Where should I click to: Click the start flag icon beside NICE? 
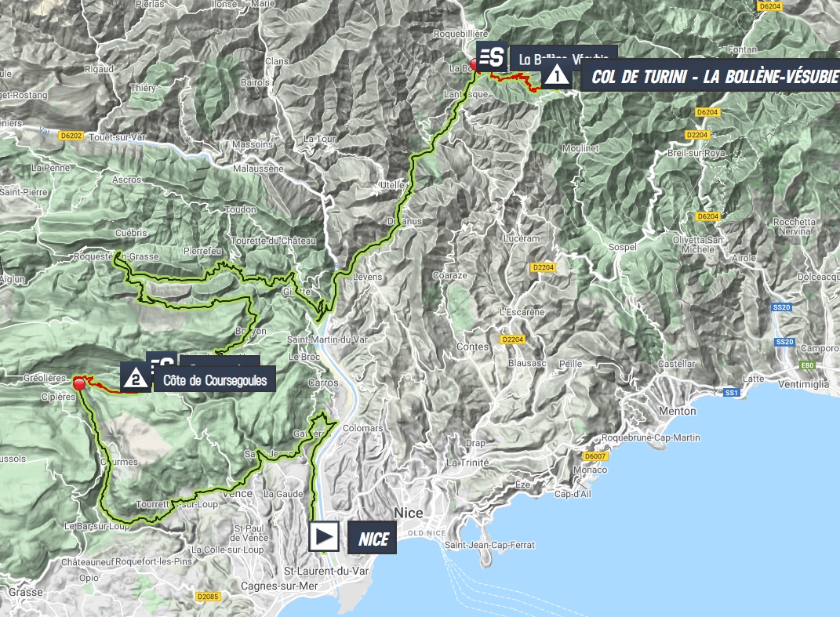[x=324, y=537]
